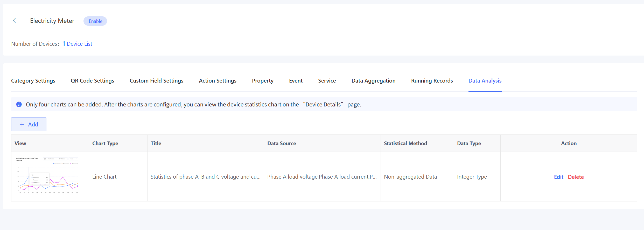This screenshot has height=230, width=644.
Task: View the Running Records tab
Action: tap(432, 81)
